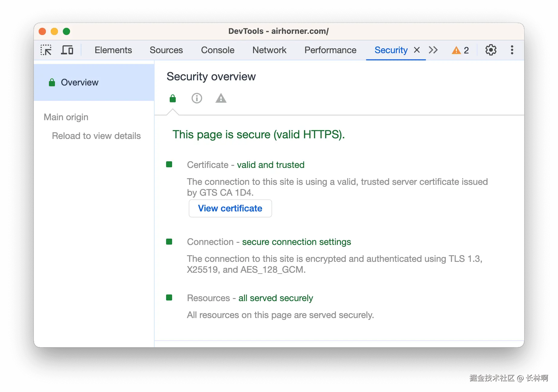
Task: Open DevTools settings gear
Action: (491, 50)
